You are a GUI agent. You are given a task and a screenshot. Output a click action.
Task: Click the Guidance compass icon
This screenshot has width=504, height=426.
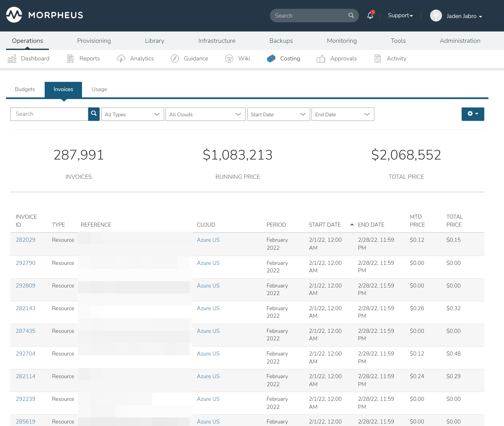174,58
